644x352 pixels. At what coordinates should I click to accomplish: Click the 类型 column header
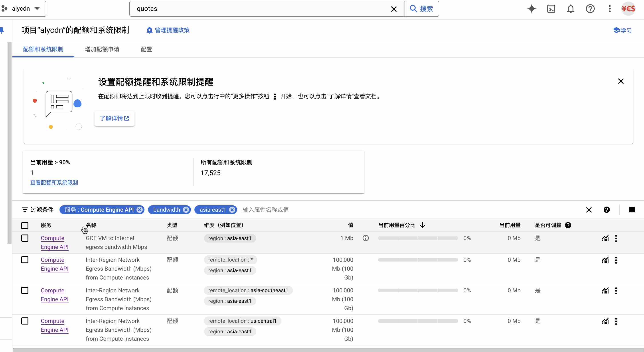(172, 225)
